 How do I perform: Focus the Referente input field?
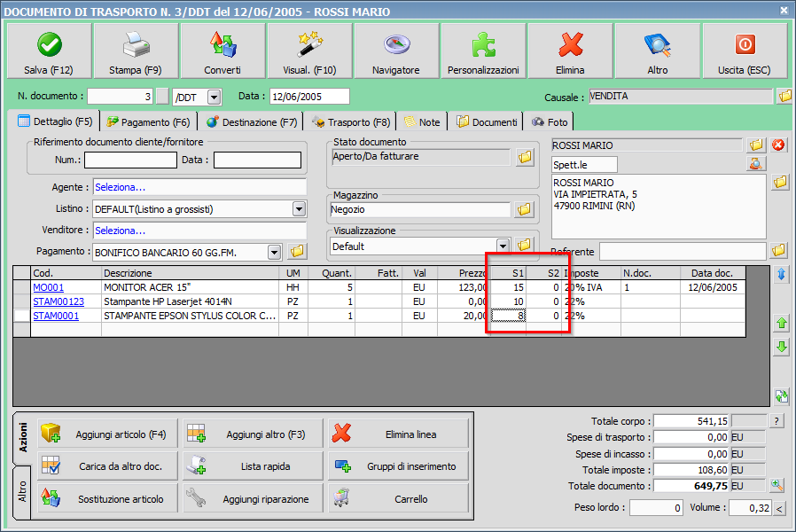683,251
